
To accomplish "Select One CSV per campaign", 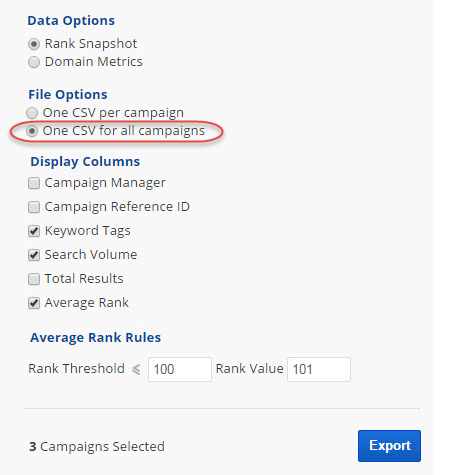I will coord(32,113).
